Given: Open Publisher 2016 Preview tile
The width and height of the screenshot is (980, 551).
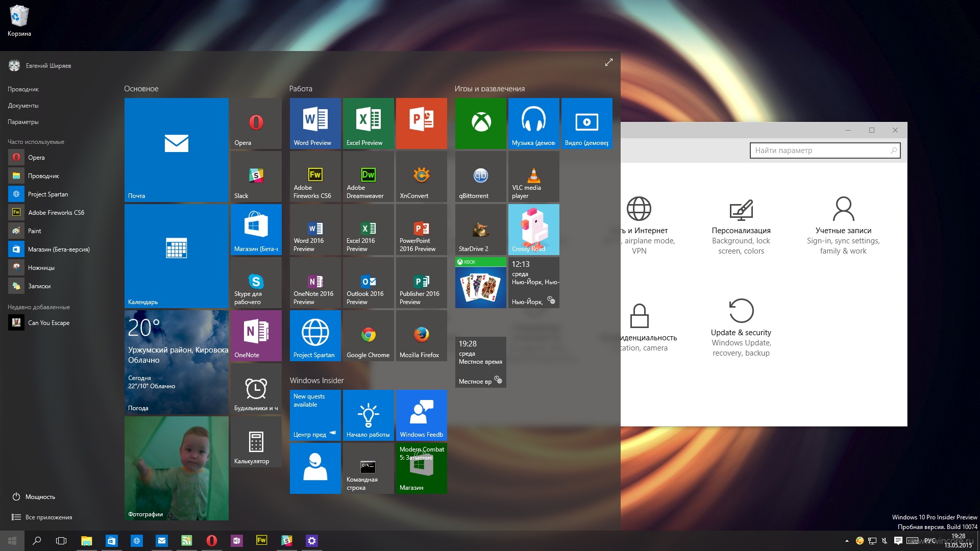Looking at the screenshot, I should tap(421, 283).
